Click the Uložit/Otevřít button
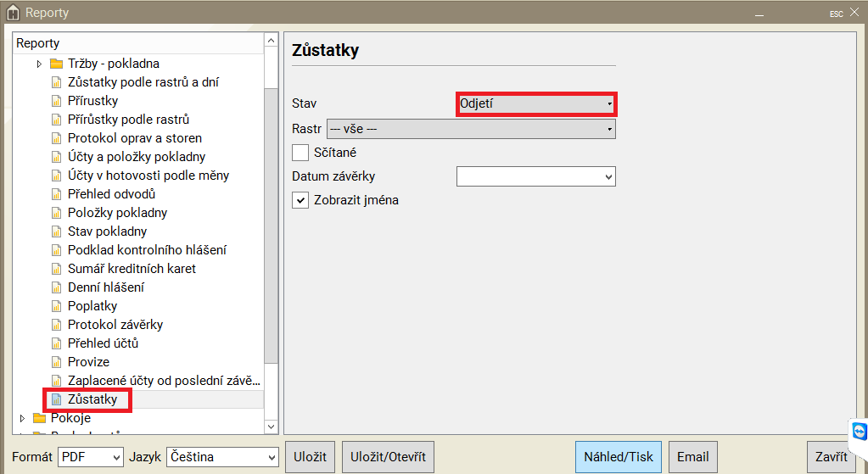Viewport: 868px width, 474px height. tap(389, 456)
